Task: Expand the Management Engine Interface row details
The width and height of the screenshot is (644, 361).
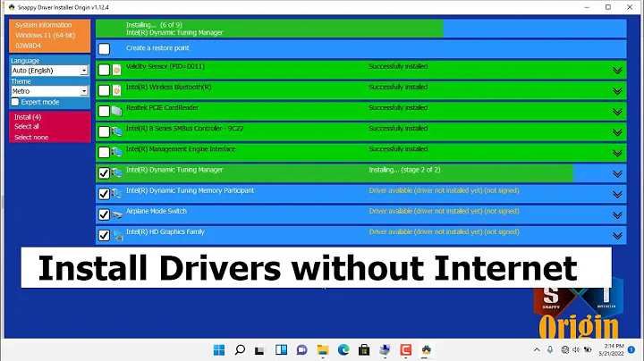Action: point(617,153)
